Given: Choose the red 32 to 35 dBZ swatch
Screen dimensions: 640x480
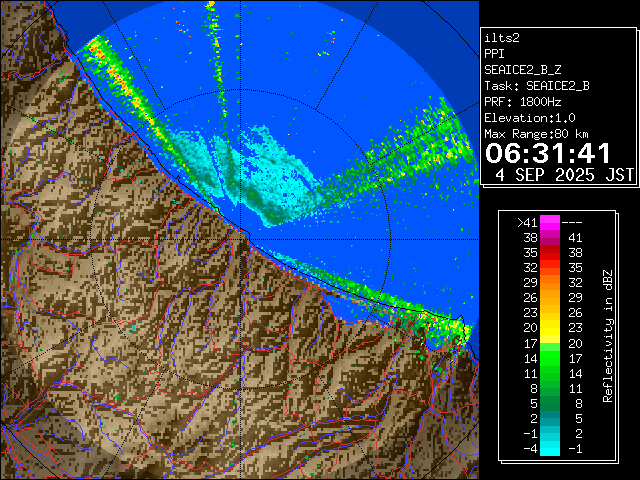Looking at the screenshot, I should point(550,267).
